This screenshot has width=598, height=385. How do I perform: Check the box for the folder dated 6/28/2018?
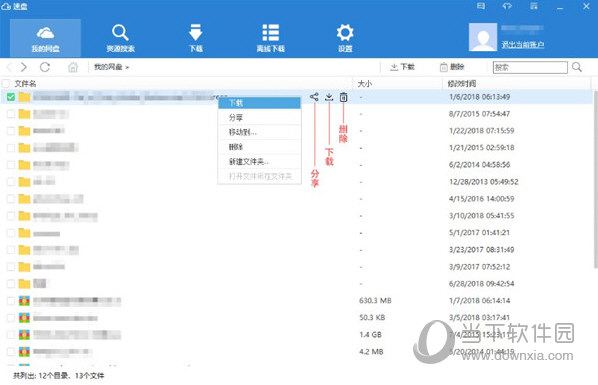(11, 284)
